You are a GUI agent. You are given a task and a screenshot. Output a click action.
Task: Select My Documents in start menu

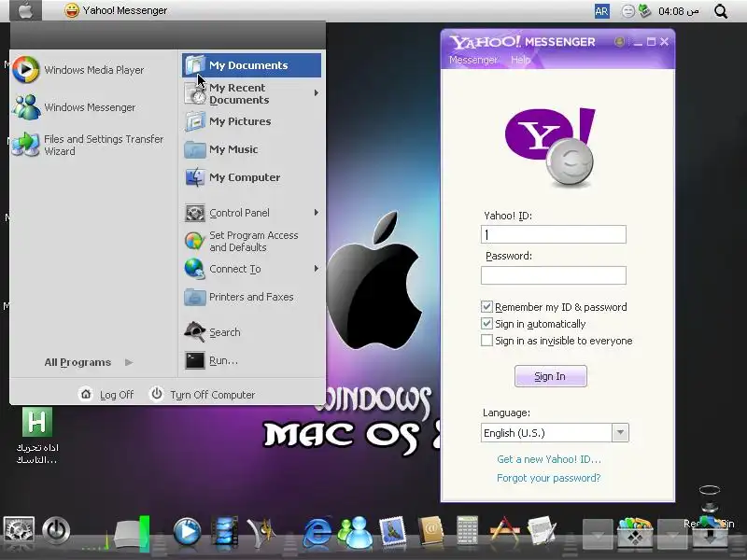coord(251,65)
